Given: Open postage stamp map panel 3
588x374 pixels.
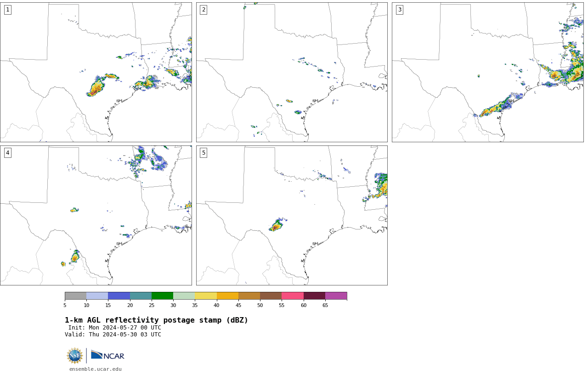Looking at the screenshot, I should coord(488,72).
